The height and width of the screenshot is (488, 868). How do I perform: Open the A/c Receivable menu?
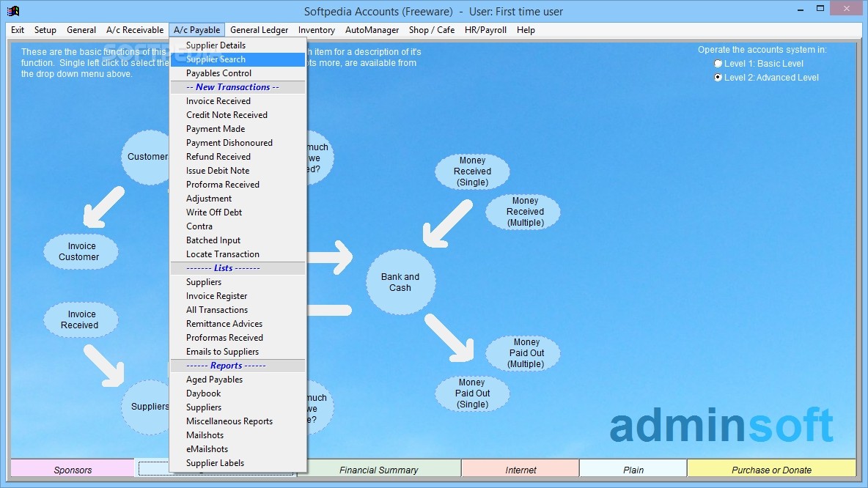click(135, 30)
